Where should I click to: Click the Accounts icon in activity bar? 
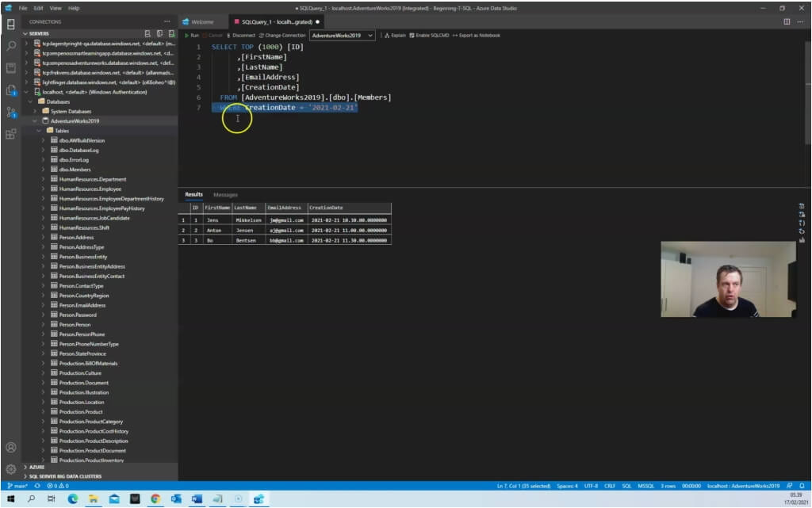point(10,448)
